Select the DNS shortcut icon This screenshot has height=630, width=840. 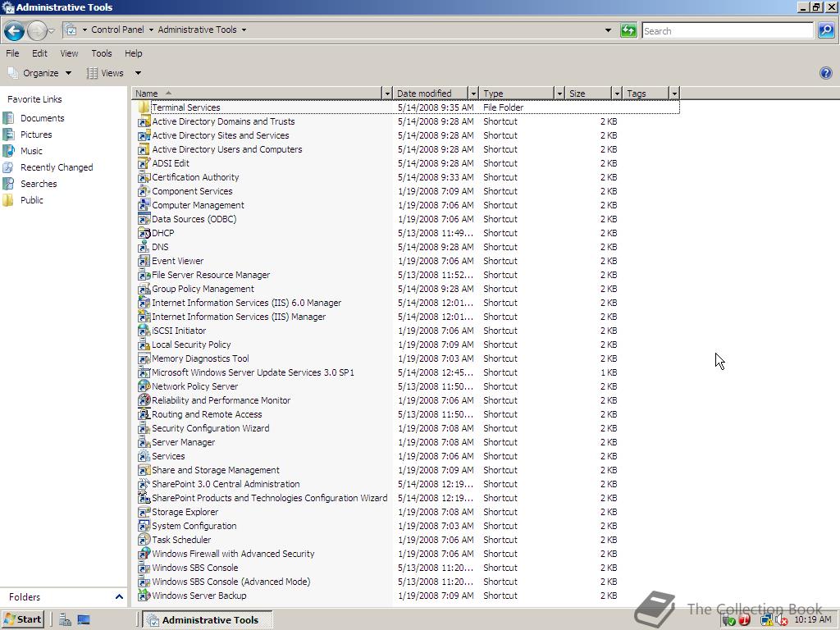pyautogui.click(x=144, y=247)
